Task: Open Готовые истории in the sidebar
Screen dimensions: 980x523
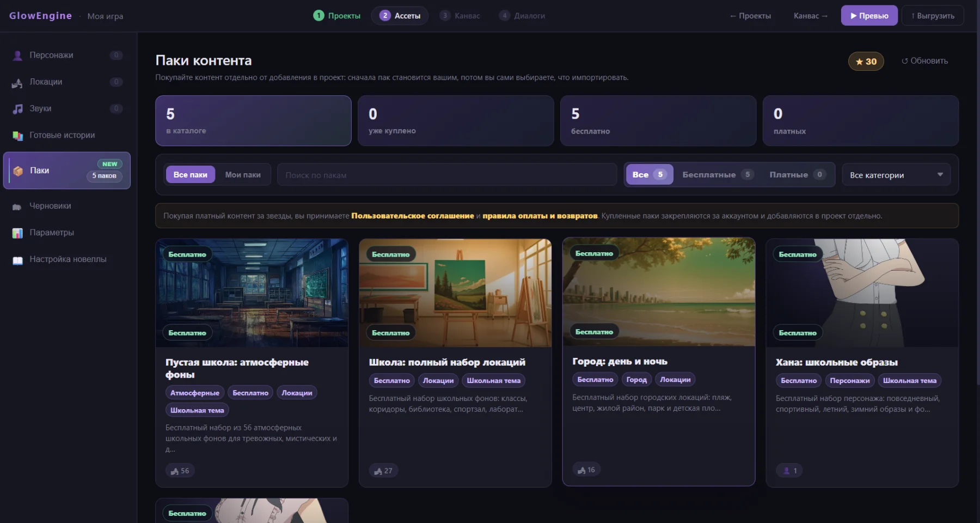Action: tap(66, 135)
